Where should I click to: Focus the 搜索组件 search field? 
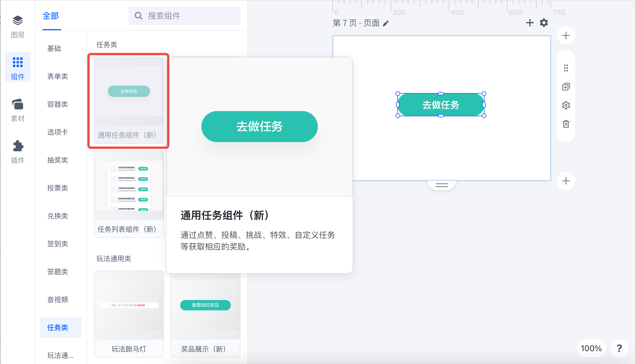185,16
